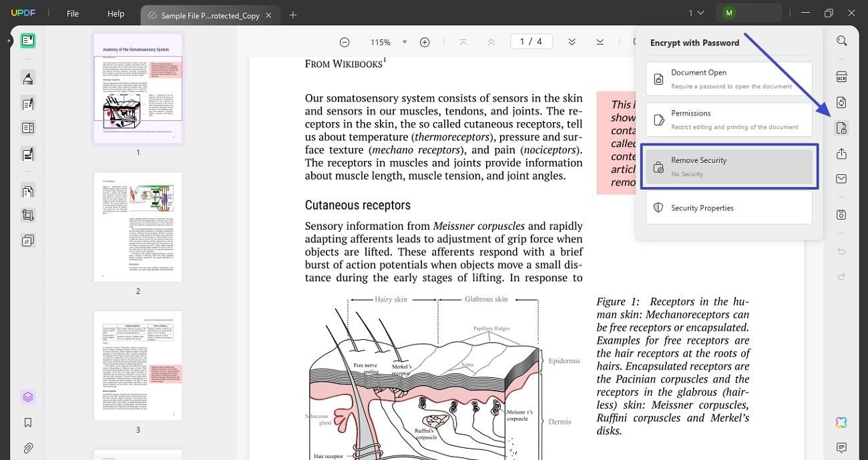
Task: Open the Search magnifier icon
Action: pyautogui.click(x=841, y=41)
